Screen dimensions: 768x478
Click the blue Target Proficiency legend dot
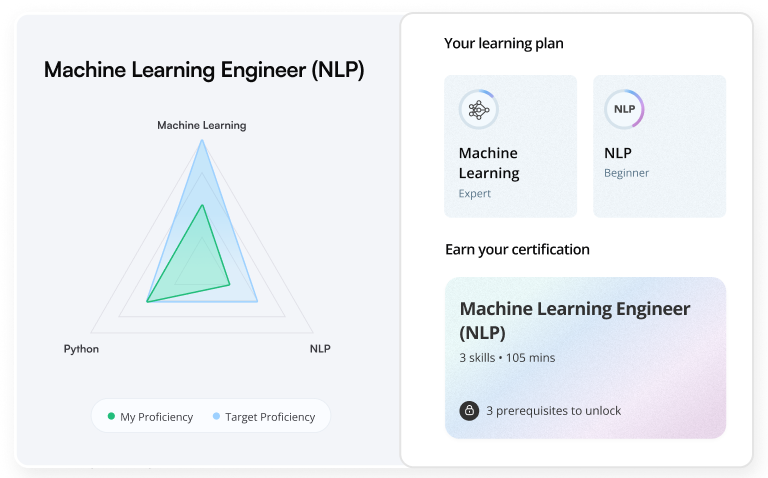pos(216,416)
